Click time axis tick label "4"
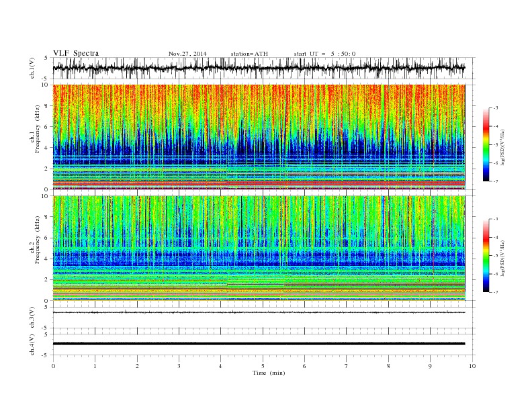The height and width of the screenshot is (411, 532). [220, 366]
